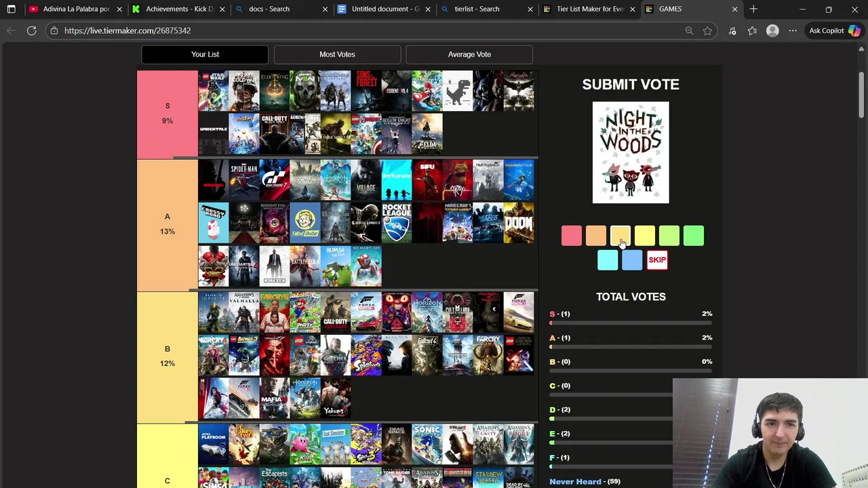868x488 pixels.
Task: Click the It Takes Two thumbnail
Action: click(x=244, y=445)
